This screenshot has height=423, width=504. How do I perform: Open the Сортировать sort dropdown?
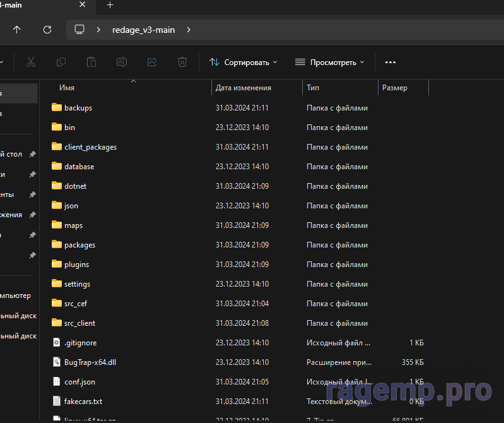243,63
